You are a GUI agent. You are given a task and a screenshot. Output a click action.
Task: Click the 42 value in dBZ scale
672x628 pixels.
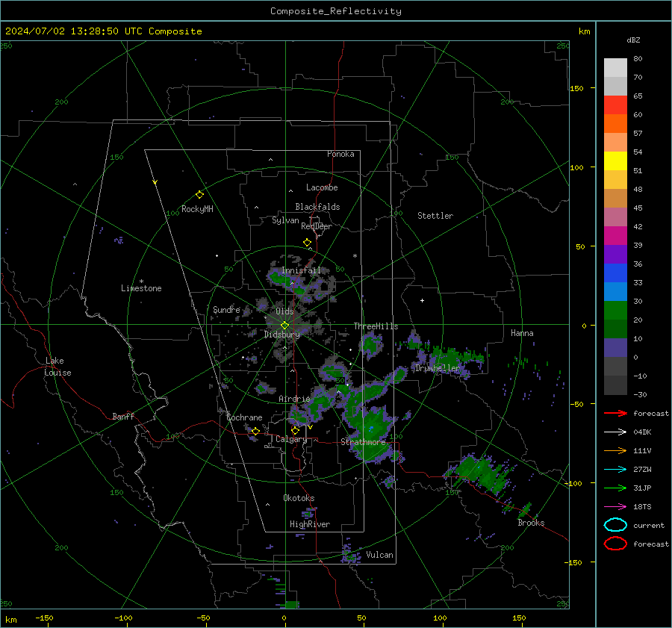coord(638,227)
